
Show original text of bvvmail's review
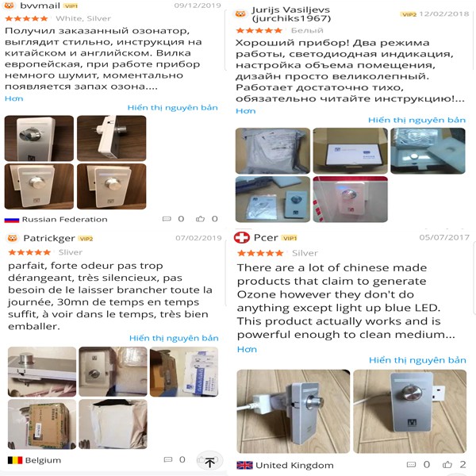point(172,108)
